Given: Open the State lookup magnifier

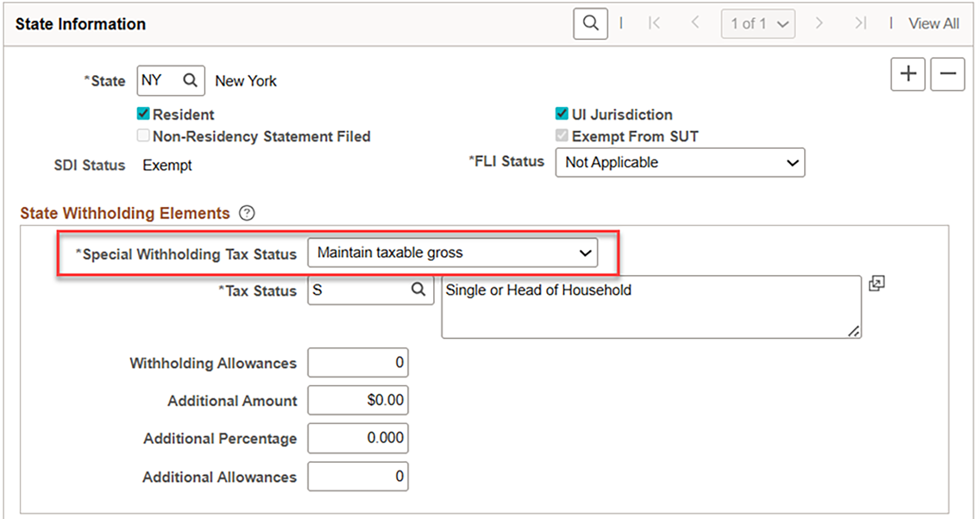Looking at the screenshot, I should (190, 80).
